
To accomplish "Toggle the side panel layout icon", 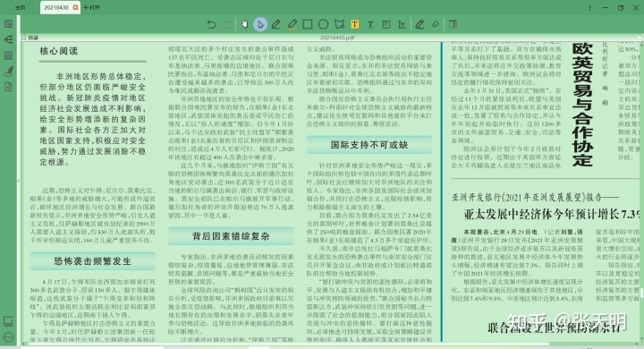I will [453, 25].
